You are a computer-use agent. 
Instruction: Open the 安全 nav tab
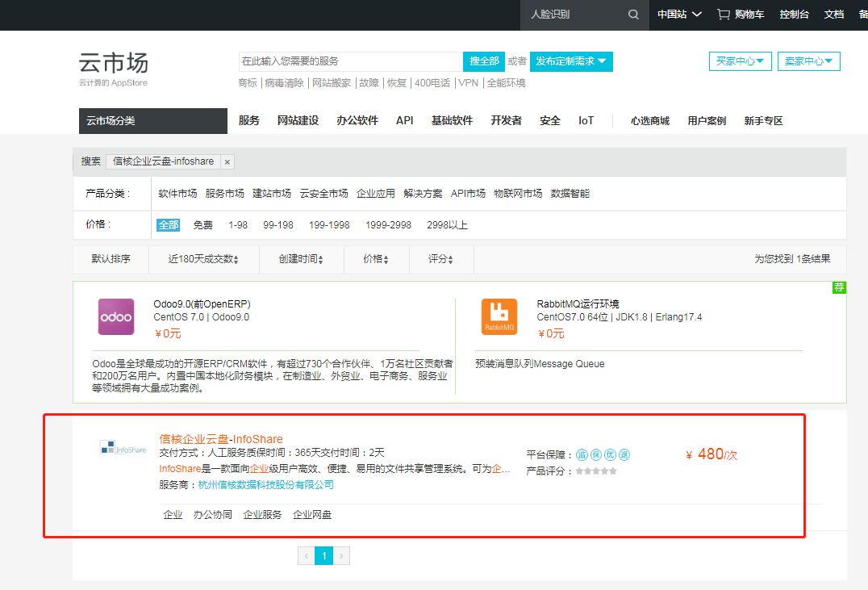pyautogui.click(x=550, y=121)
